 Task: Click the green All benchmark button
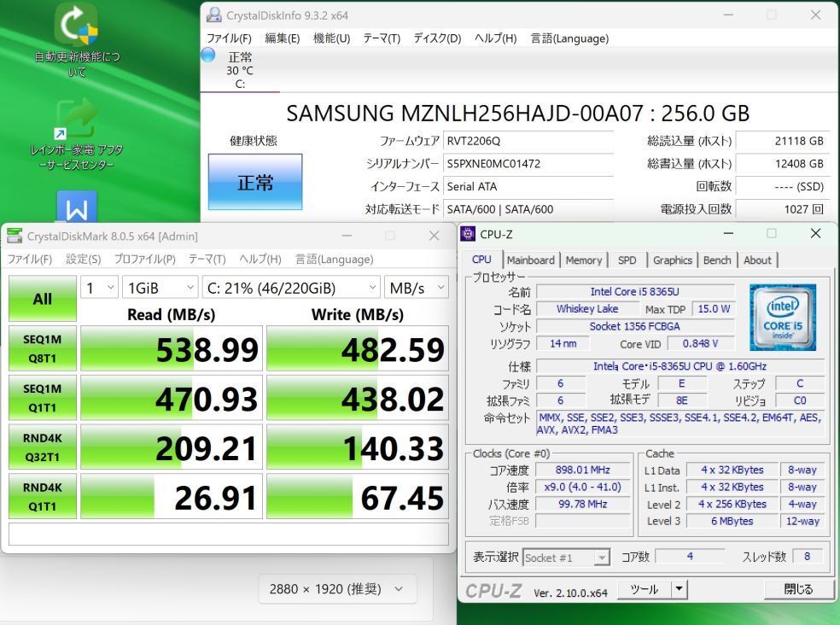click(43, 299)
